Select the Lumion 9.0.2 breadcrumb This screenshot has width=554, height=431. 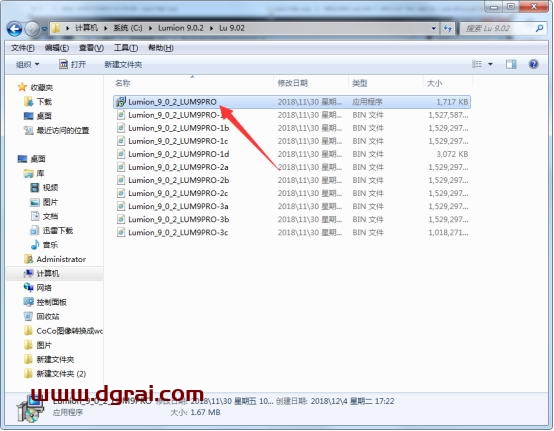point(181,28)
